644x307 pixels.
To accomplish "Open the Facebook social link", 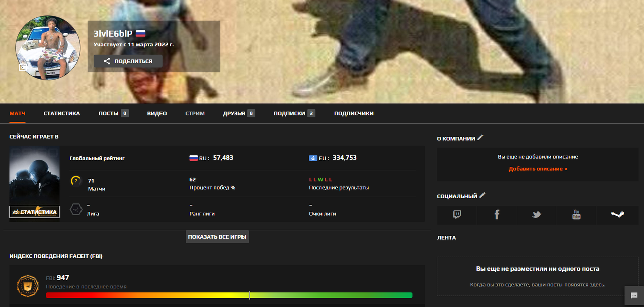I will 497,215.
